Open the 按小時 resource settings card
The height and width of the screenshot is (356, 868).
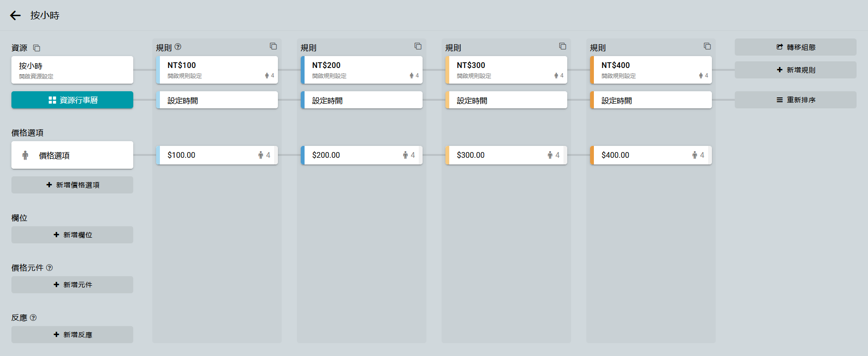(x=72, y=70)
